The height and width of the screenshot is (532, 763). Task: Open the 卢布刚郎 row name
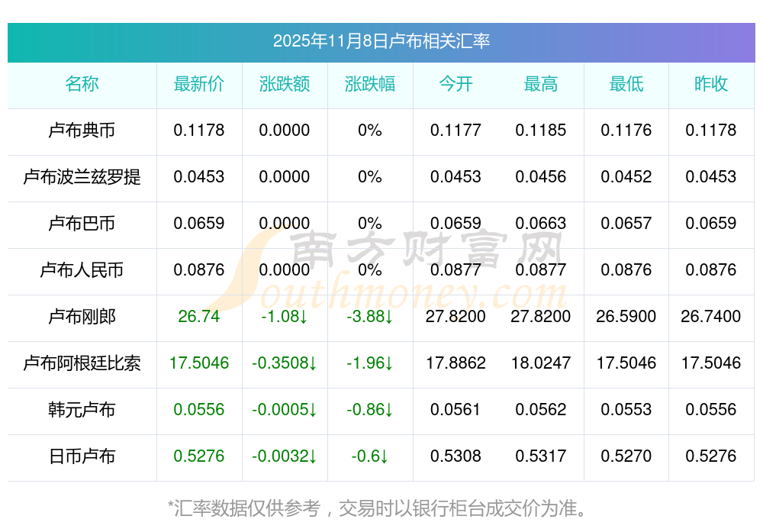click(82, 317)
